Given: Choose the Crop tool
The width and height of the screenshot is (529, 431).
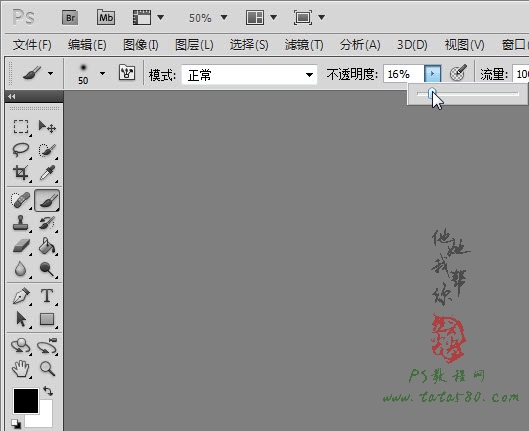Looking at the screenshot, I should (21, 173).
